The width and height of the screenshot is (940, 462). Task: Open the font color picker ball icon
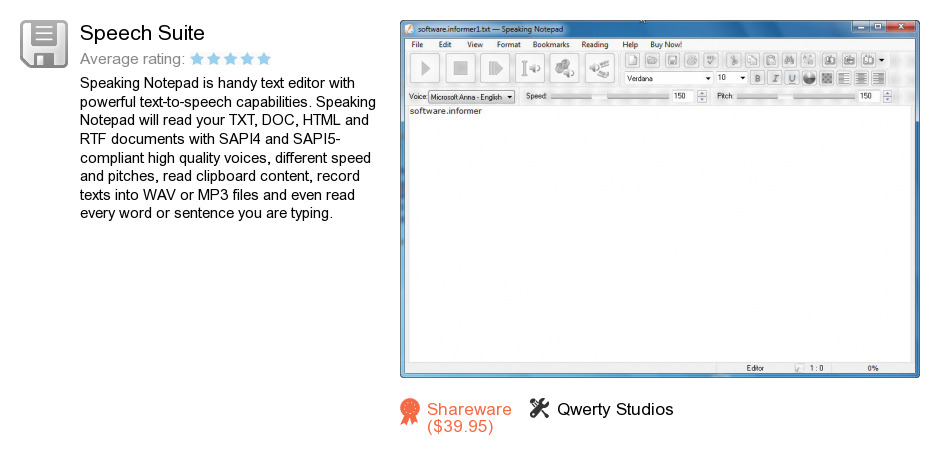click(809, 78)
